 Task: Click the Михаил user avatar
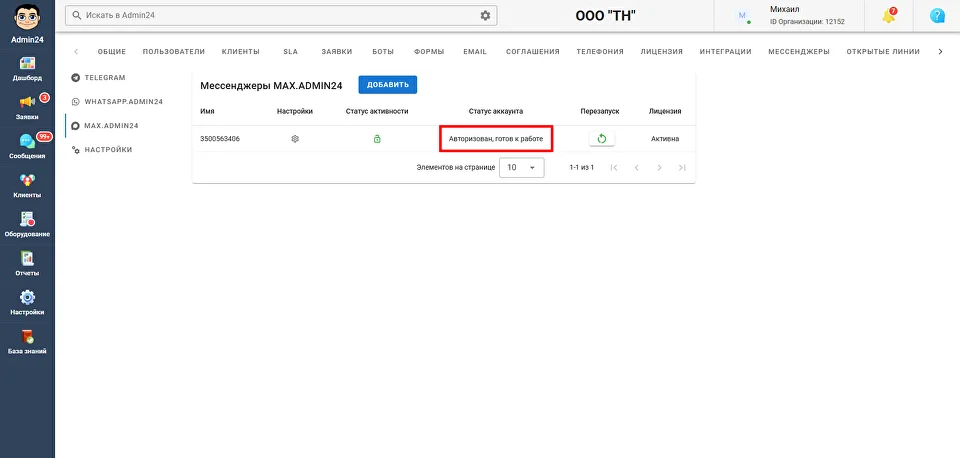(743, 16)
